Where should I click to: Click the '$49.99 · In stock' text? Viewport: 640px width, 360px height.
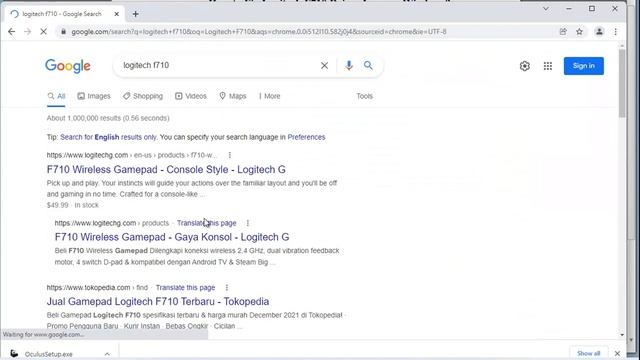click(73, 205)
